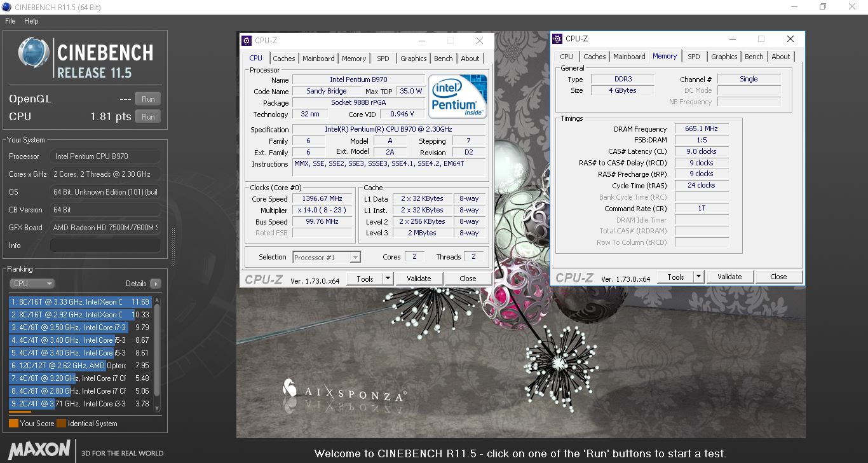Click the Info input field
868x463 pixels.
tap(105, 245)
